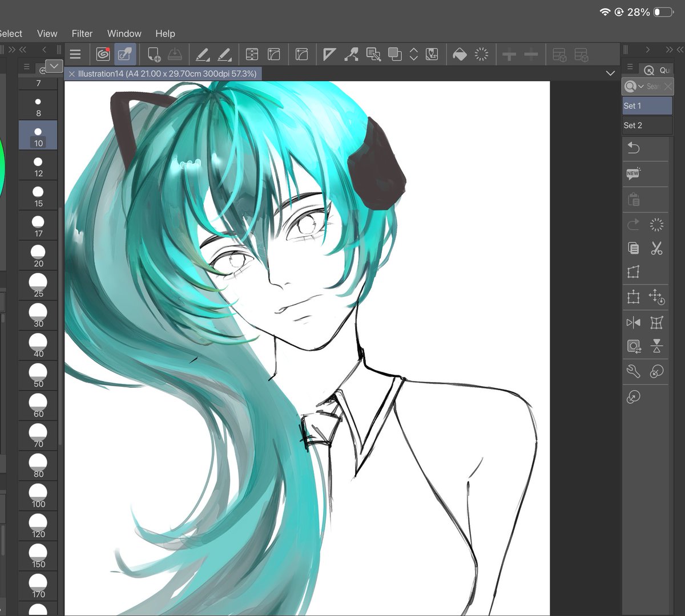
Task: Click the stacked layers icon before the last one
Action: point(559,55)
